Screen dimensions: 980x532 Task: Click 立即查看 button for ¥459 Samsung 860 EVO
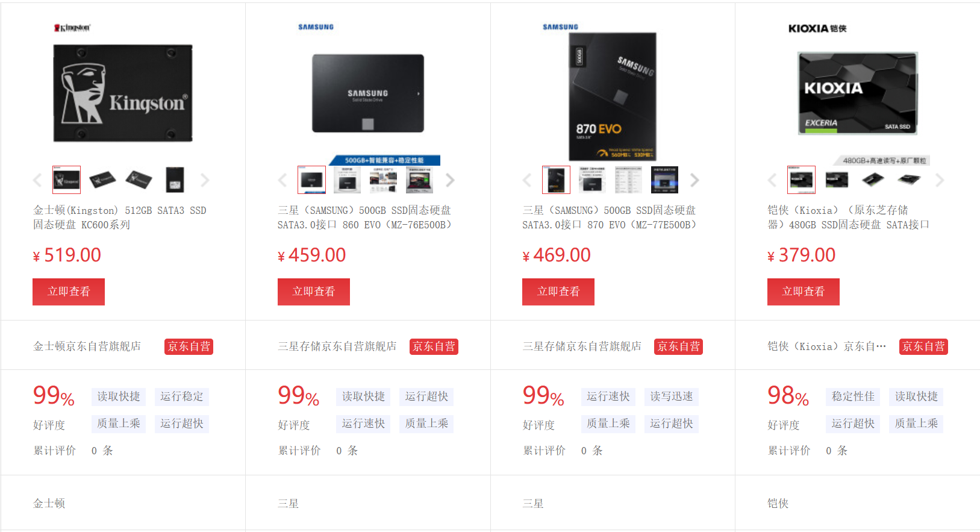coord(314,292)
